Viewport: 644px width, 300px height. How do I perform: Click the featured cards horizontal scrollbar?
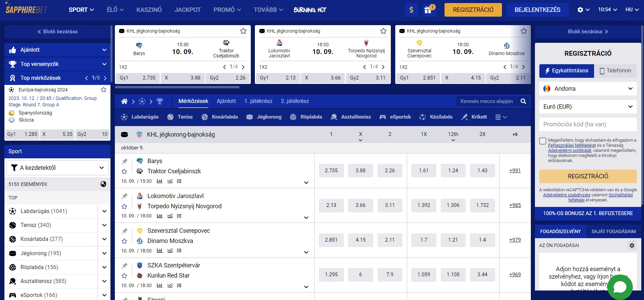pos(177,87)
